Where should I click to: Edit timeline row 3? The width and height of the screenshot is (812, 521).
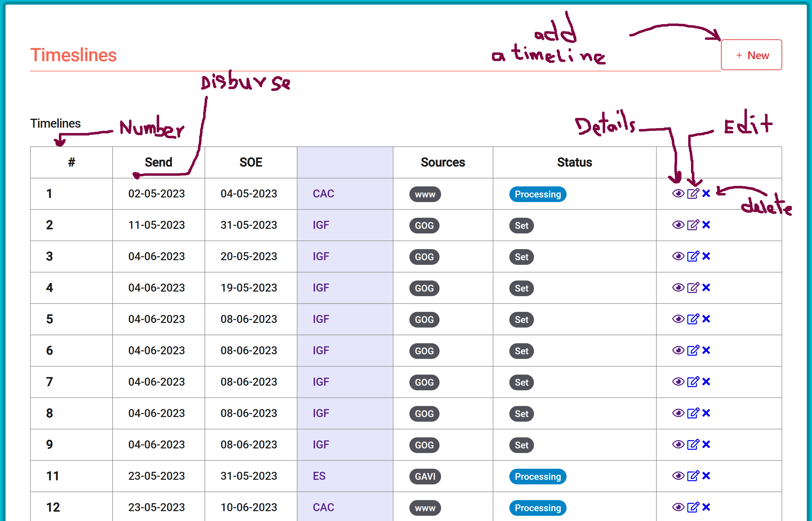[x=693, y=257]
